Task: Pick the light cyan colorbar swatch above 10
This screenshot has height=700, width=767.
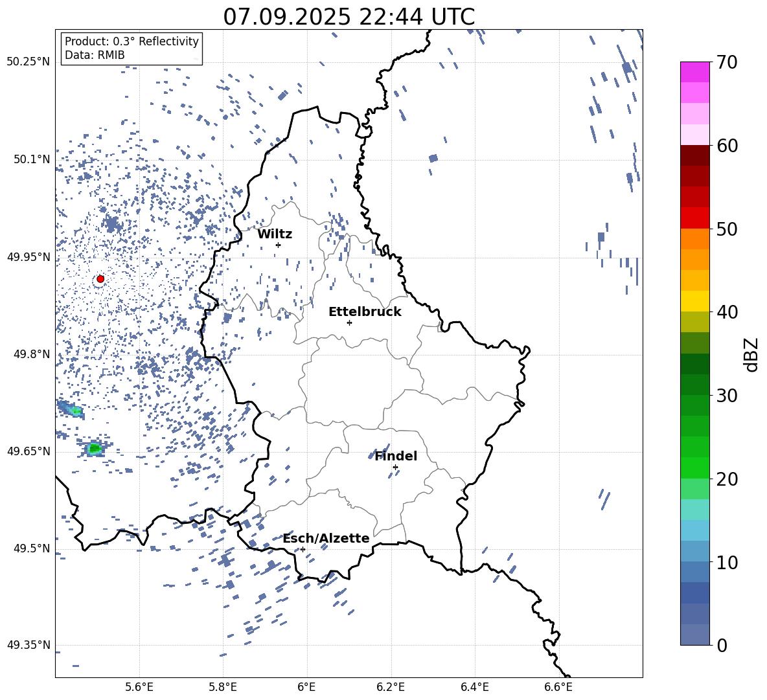Action: pyautogui.click(x=694, y=530)
